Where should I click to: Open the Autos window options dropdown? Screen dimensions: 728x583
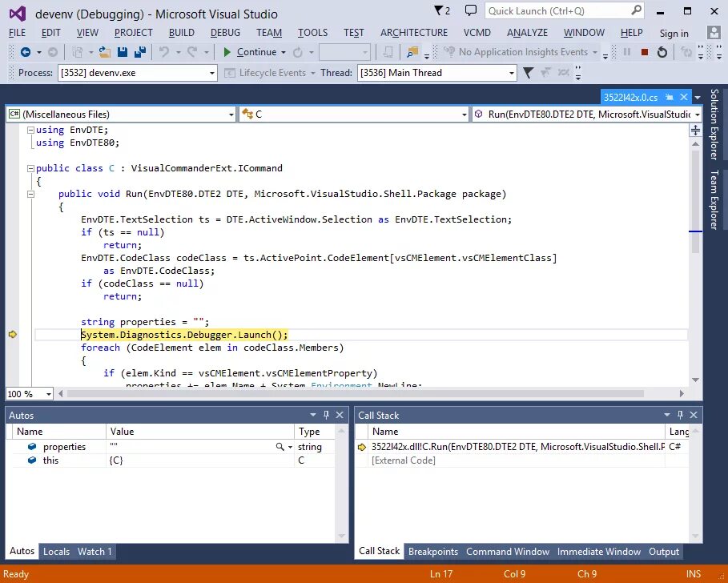313,415
